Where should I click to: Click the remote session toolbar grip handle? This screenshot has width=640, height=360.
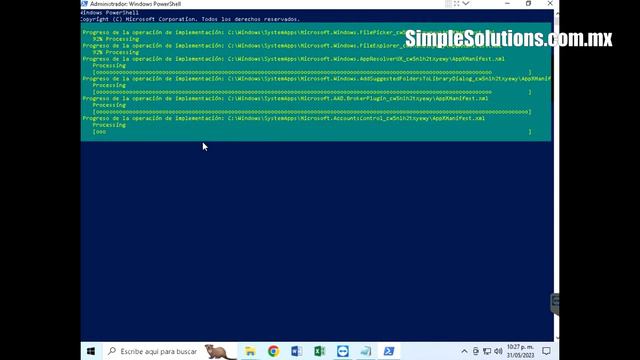448,4
